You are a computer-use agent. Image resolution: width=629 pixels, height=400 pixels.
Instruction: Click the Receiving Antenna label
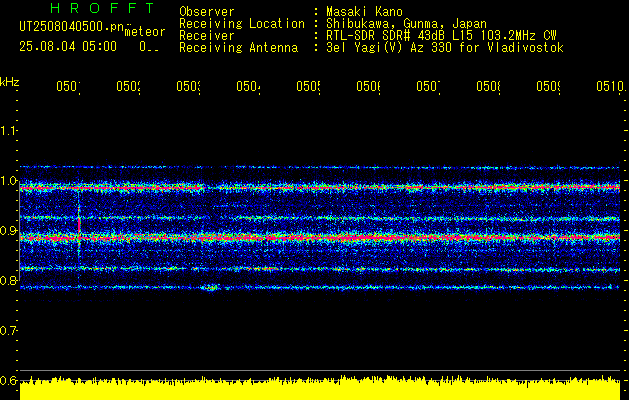[x=239, y=48]
